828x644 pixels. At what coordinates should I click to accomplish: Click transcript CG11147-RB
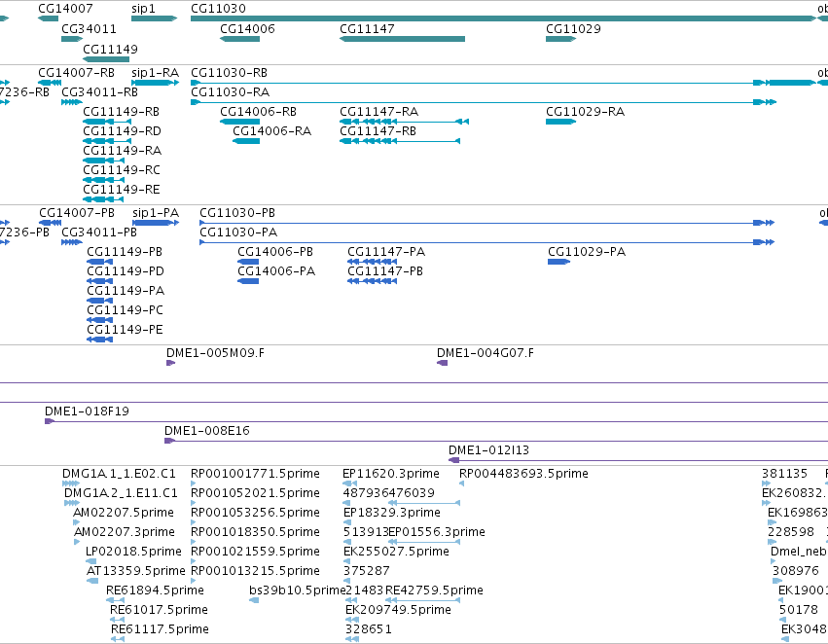pyautogui.click(x=400, y=141)
